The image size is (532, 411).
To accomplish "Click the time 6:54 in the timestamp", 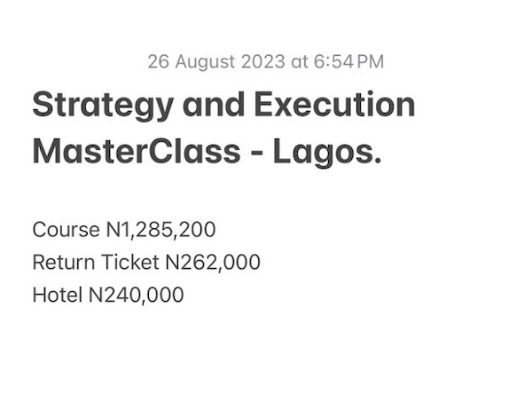I will [x=333, y=62].
